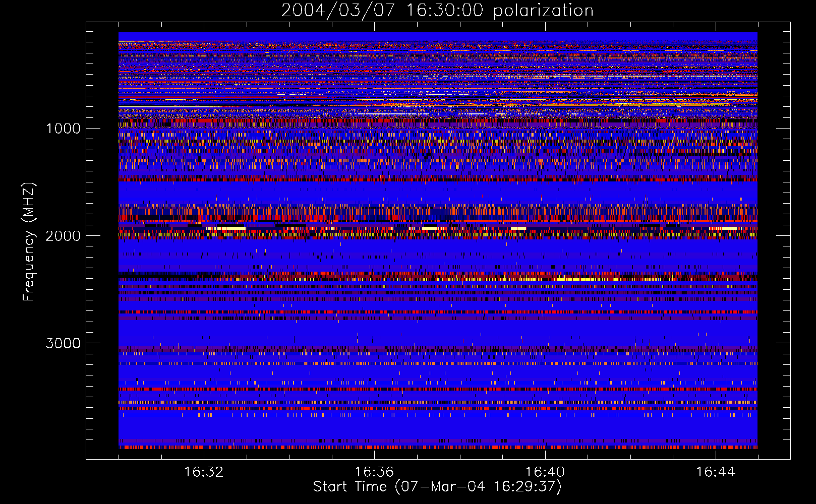
Task: Click the plot title '2004/03/07 16:30:00 polarization'
Action: pos(437,11)
